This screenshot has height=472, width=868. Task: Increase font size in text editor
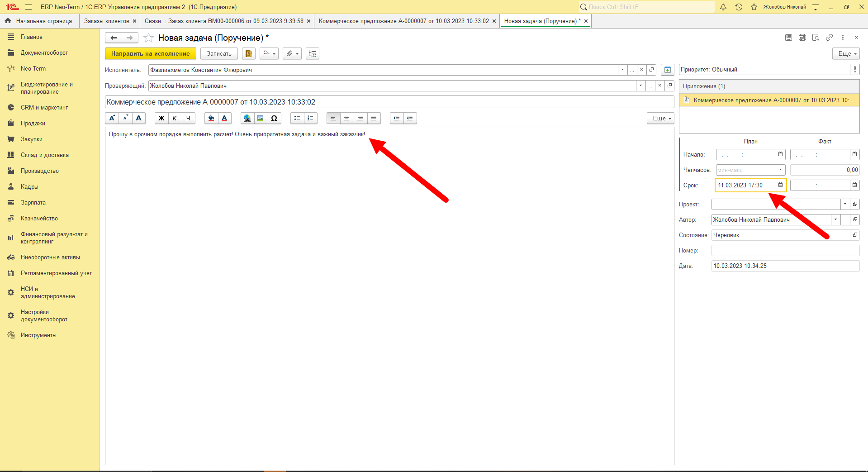(112, 118)
